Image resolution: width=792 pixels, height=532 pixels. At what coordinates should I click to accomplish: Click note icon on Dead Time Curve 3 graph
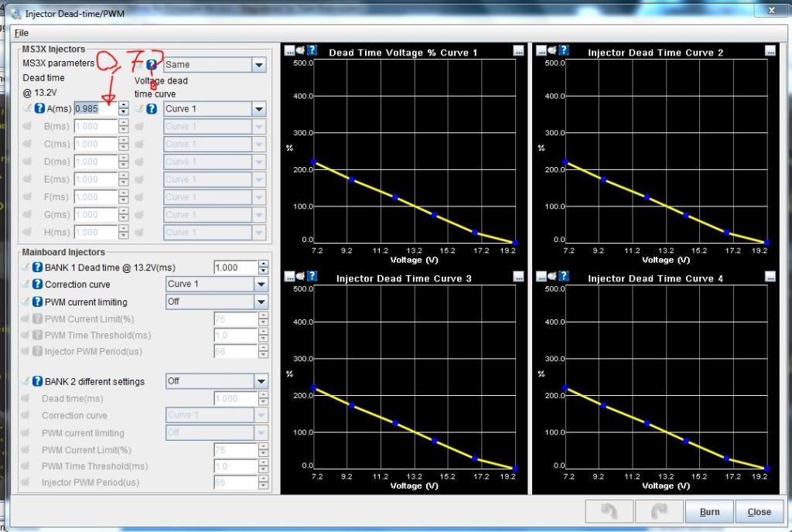click(x=301, y=276)
